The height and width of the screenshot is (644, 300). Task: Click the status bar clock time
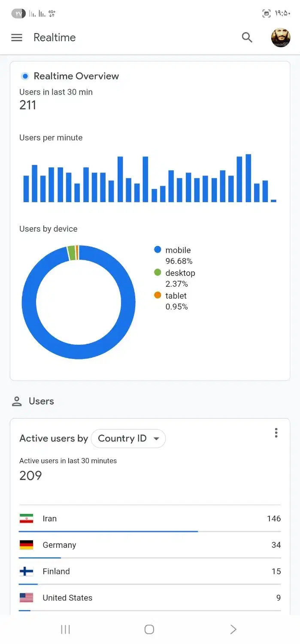(x=283, y=13)
